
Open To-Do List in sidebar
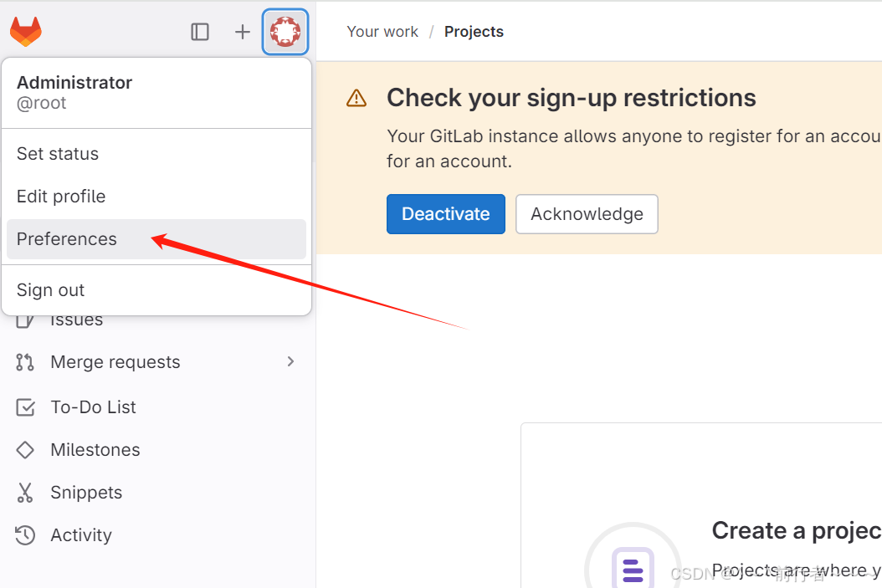(x=156, y=407)
